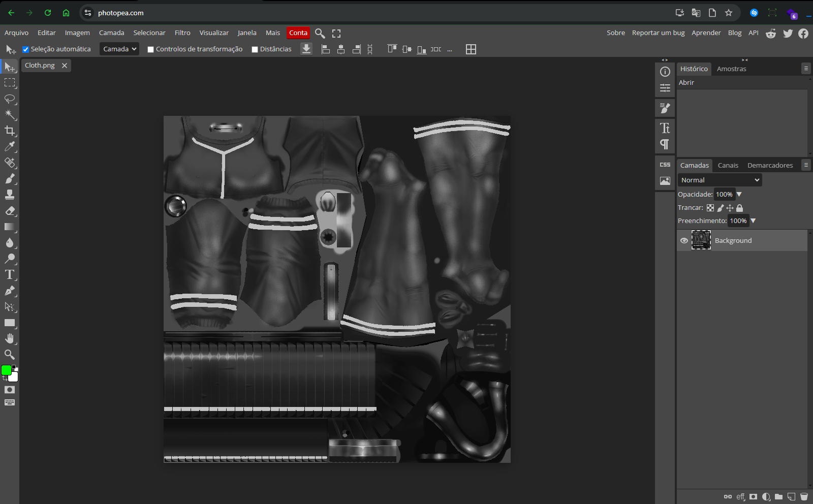Image resolution: width=813 pixels, height=504 pixels.
Task: Select the Crop tool
Action: pos(10,131)
